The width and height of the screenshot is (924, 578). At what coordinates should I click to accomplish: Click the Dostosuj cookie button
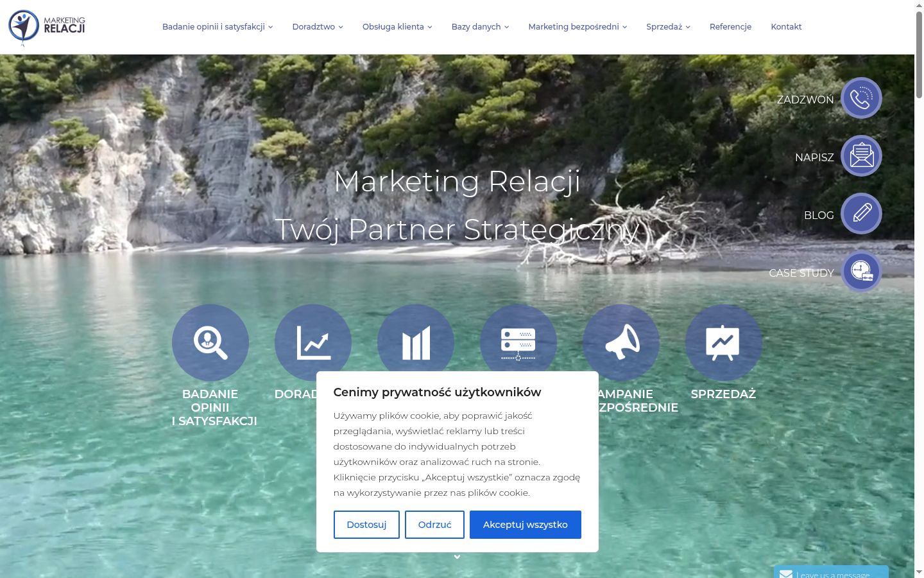(x=366, y=525)
